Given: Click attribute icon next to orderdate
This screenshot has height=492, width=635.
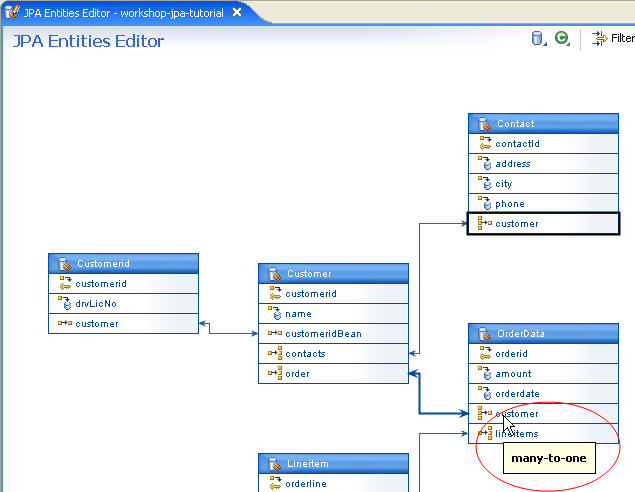Looking at the screenshot, I should tap(485, 393).
